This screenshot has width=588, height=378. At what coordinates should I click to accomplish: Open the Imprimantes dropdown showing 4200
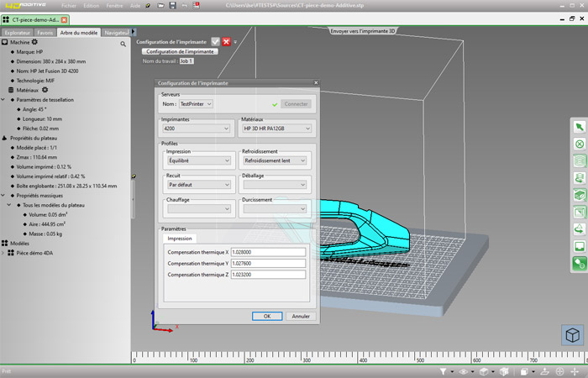coord(197,129)
